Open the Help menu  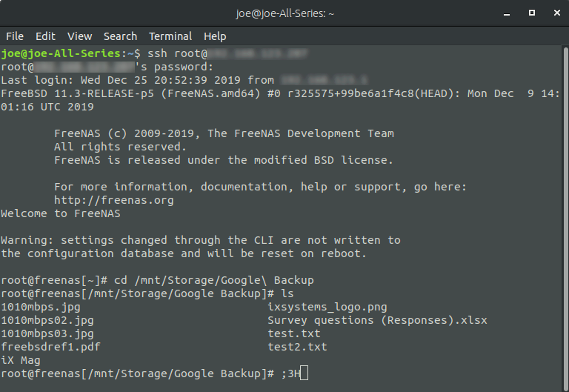pyautogui.click(x=215, y=36)
